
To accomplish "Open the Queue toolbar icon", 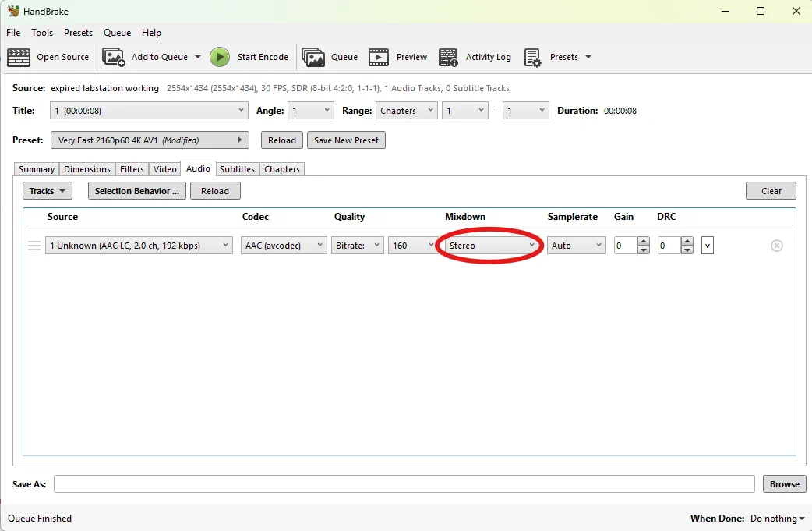I will [x=313, y=57].
